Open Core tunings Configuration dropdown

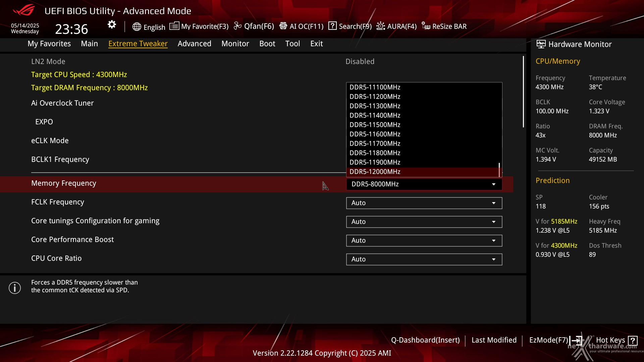coord(424,222)
